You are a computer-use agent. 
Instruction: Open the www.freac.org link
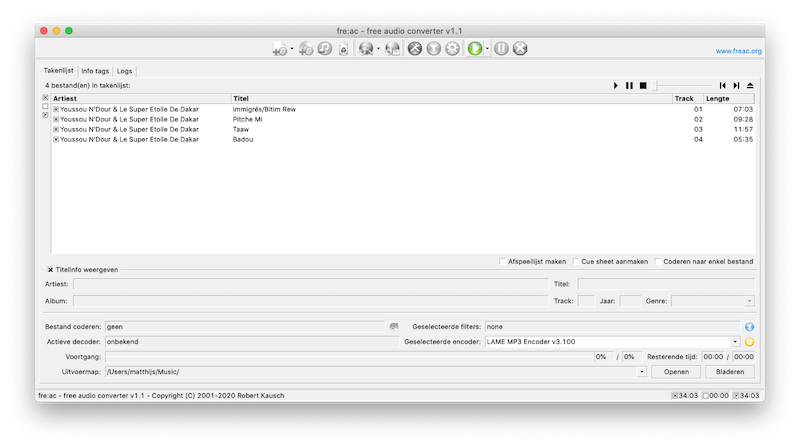point(738,51)
